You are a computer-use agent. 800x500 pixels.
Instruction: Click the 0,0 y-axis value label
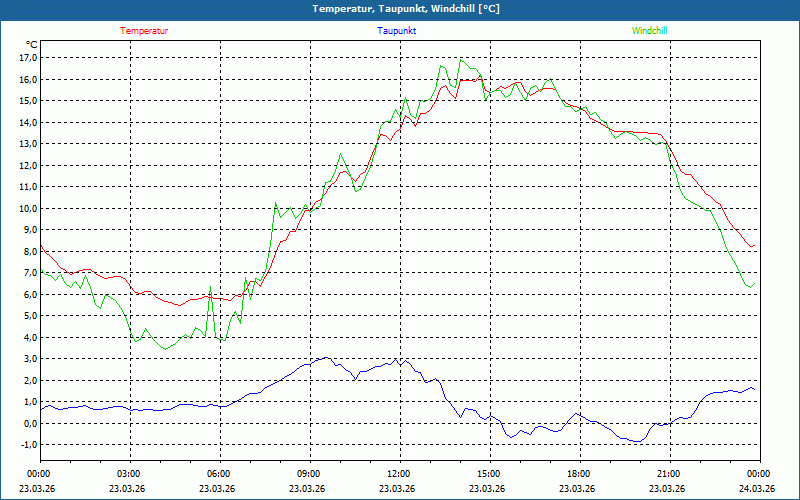pyautogui.click(x=30, y=423)
